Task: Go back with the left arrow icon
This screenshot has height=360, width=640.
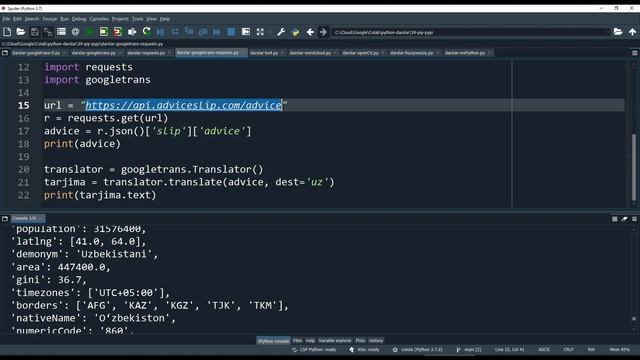Action: tap(310, 32)
